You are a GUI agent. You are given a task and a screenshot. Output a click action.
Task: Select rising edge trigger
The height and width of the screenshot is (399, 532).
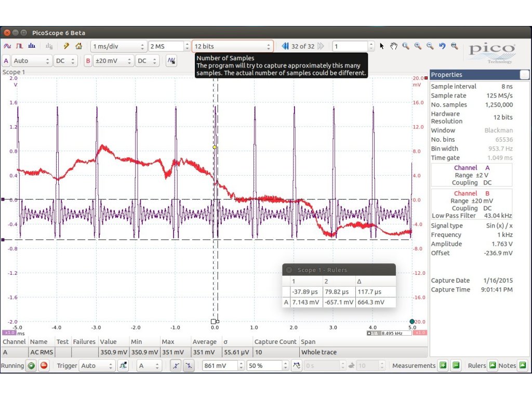point(176,366)
